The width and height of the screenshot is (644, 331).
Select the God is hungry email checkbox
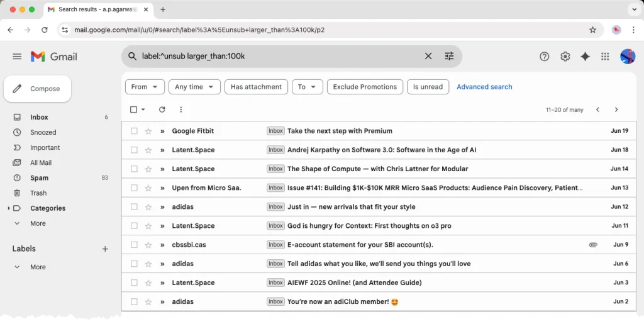pos(134,226)
